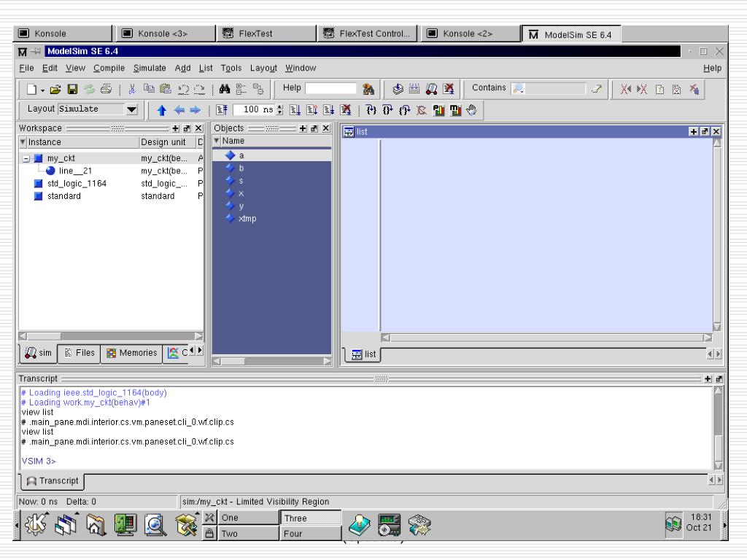The image size is (747, 560).
Task: Select line__21 process in Workspace
Action: pyautogui.click(x=75, y=171)
